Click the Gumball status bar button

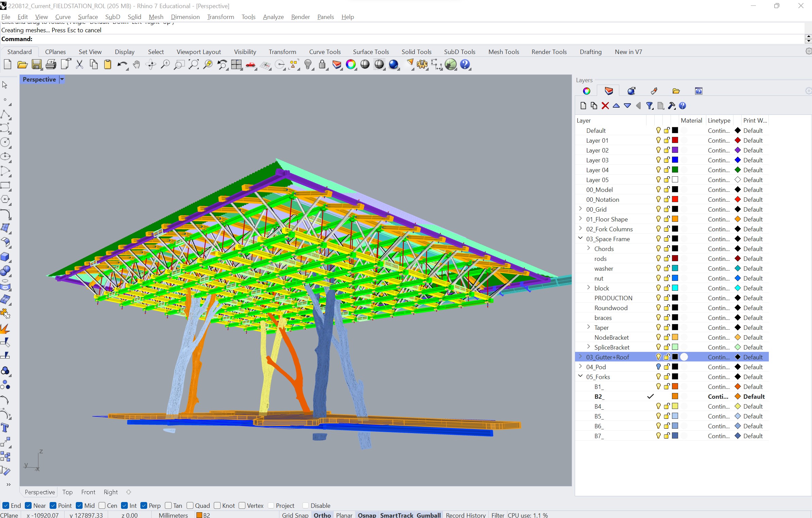coord(428,515)
